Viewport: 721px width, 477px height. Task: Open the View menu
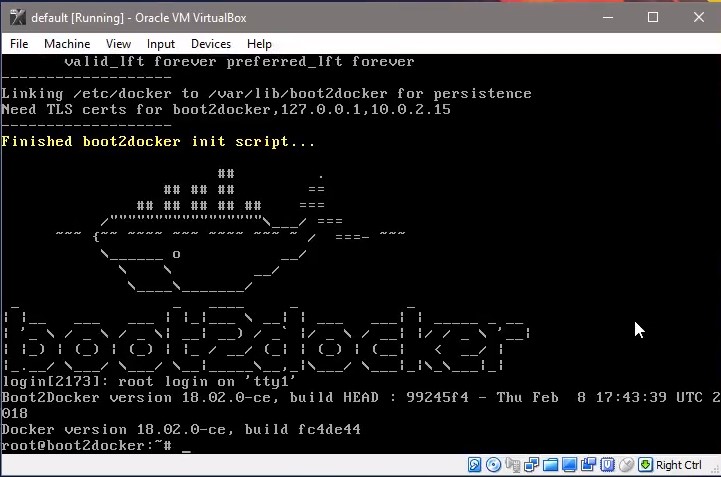coord(118,44)
